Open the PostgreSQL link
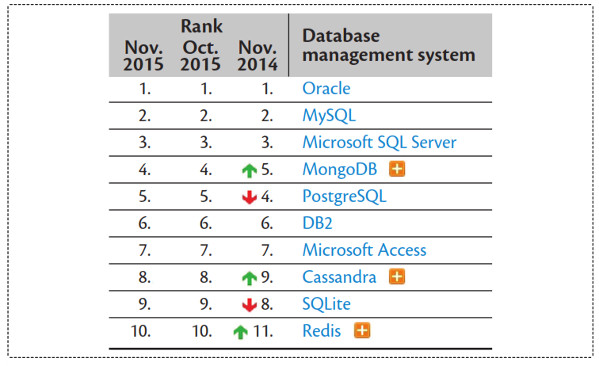 344,197
